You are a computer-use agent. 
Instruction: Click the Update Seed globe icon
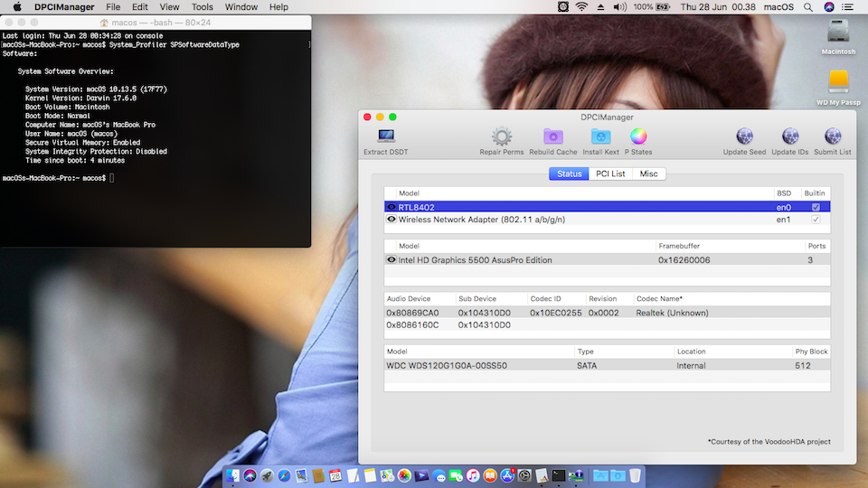[x=745, y=137]
